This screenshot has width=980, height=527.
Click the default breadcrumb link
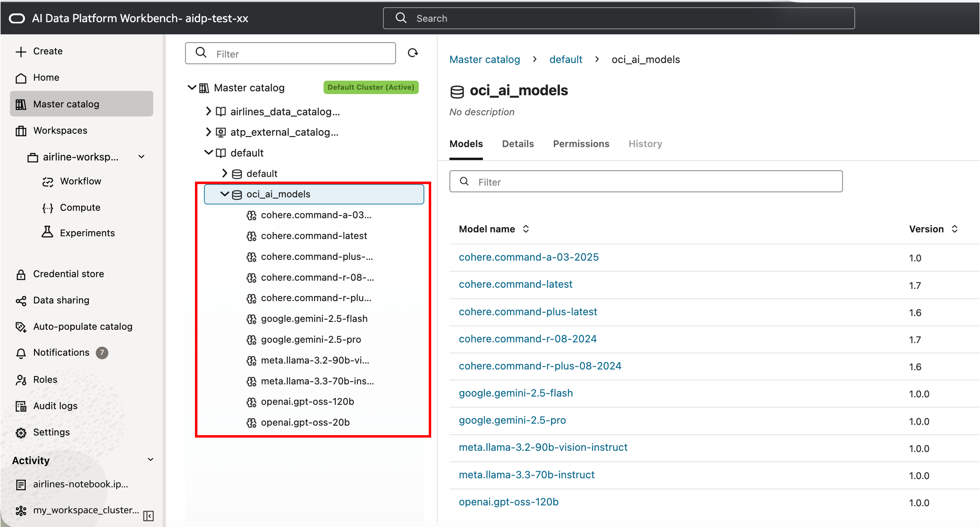566,59
